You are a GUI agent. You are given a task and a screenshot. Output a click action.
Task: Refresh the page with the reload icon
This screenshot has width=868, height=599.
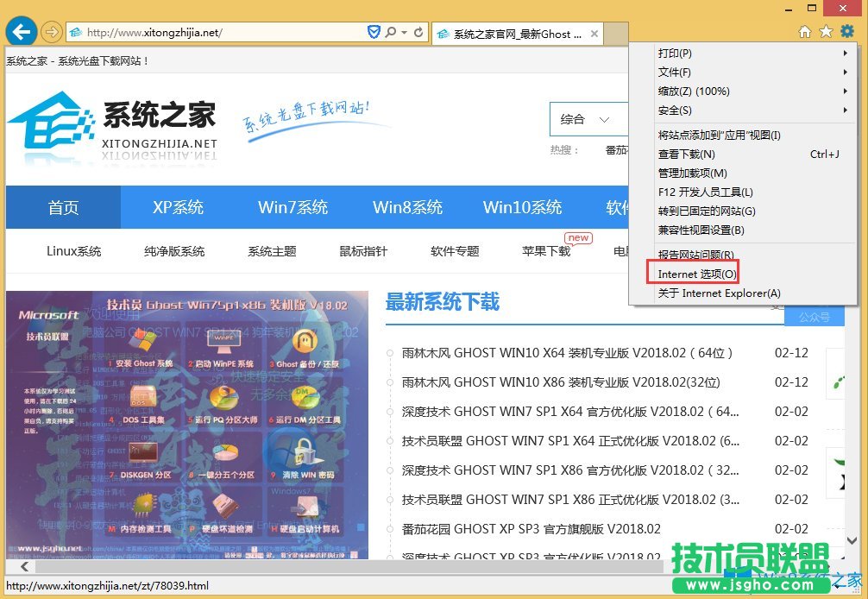[x=421, y=31]
